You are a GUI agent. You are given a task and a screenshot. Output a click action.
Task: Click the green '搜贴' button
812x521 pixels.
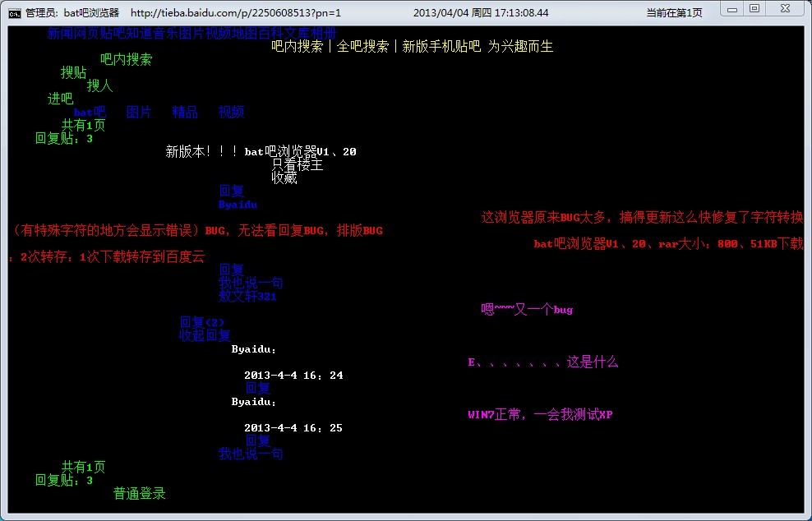[73, 72]
